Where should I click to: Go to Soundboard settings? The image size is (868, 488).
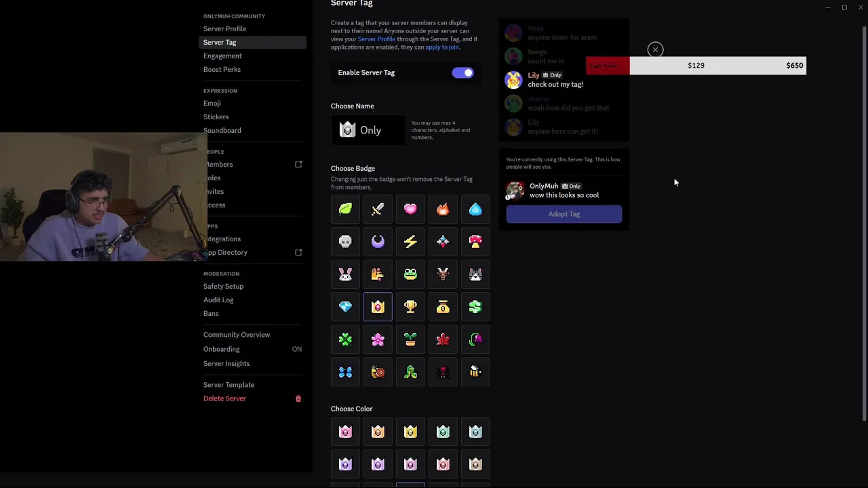pyautogui.click(x=253, y=130)
